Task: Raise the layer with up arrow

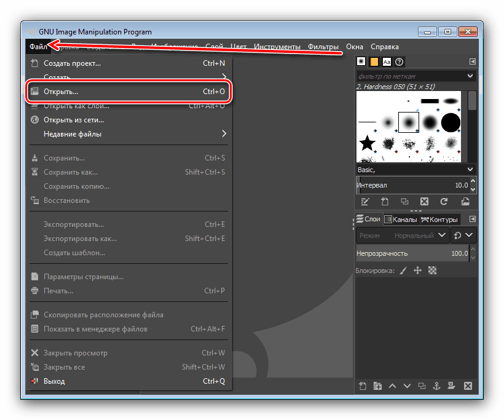Action: pos(393,386)
